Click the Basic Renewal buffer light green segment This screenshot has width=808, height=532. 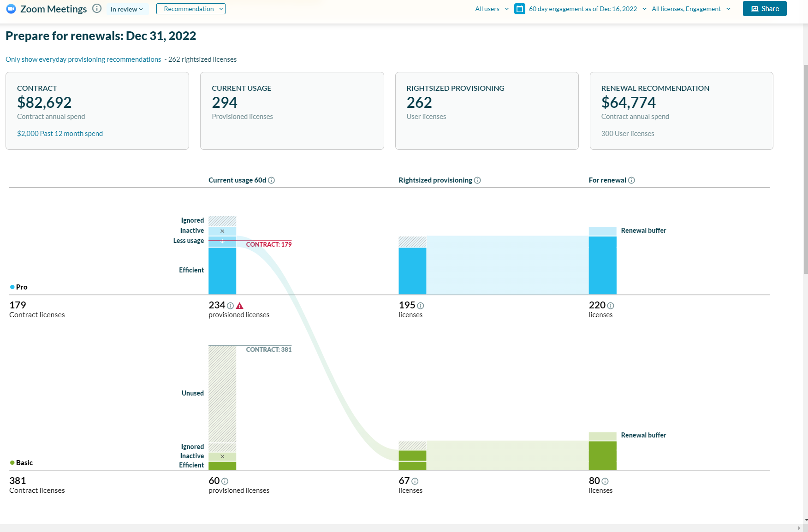pyautogui.click(x=602, y=436)
